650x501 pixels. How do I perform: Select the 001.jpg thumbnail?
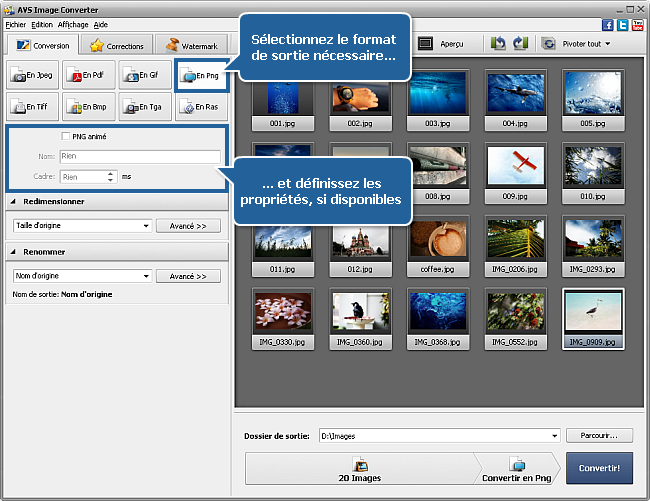click(x=283, y=106)
